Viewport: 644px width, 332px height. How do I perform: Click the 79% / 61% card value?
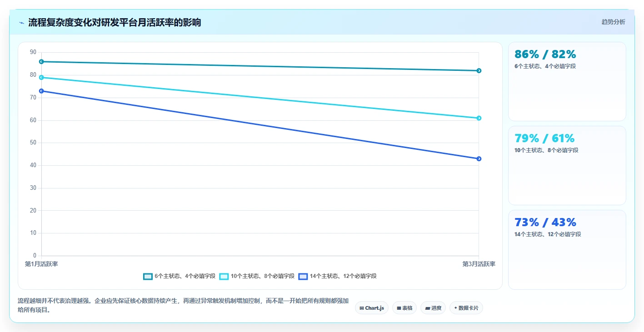tap(544, 139)
